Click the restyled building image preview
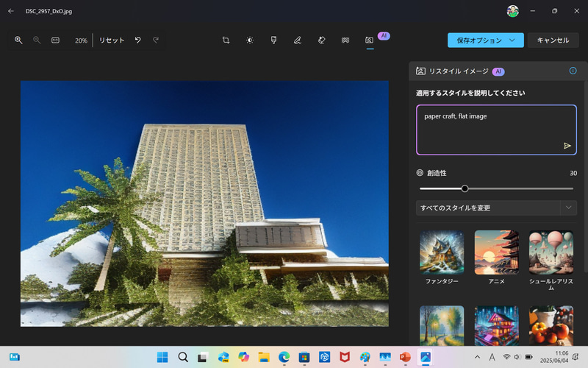Viewport: 588px width, 368px height. pos(204,204)
